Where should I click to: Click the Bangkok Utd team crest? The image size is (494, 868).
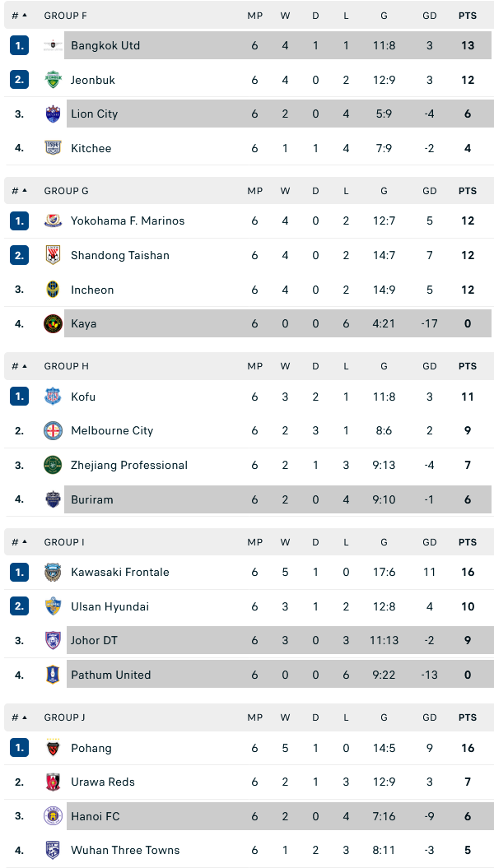pos(53,45)
